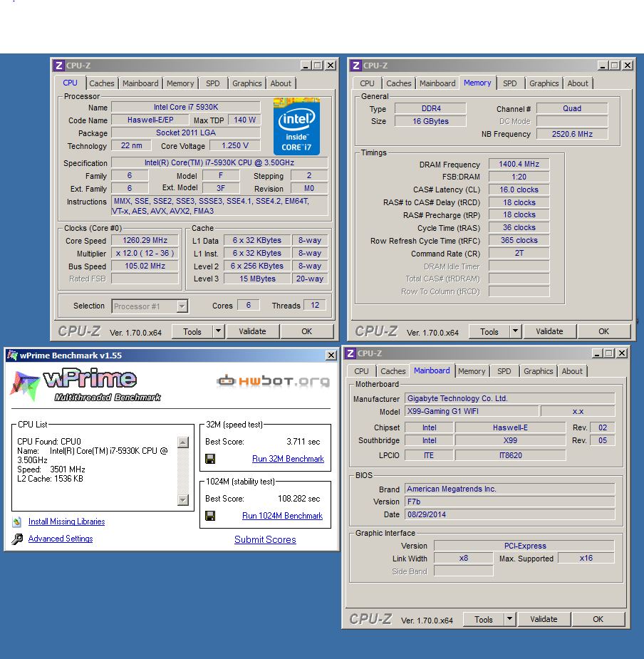The width and height of the screenshot is (644, 659).
Task: Open Tools dropdown arrow in the CPU-Z Memory window
Action: pos(515,331)
